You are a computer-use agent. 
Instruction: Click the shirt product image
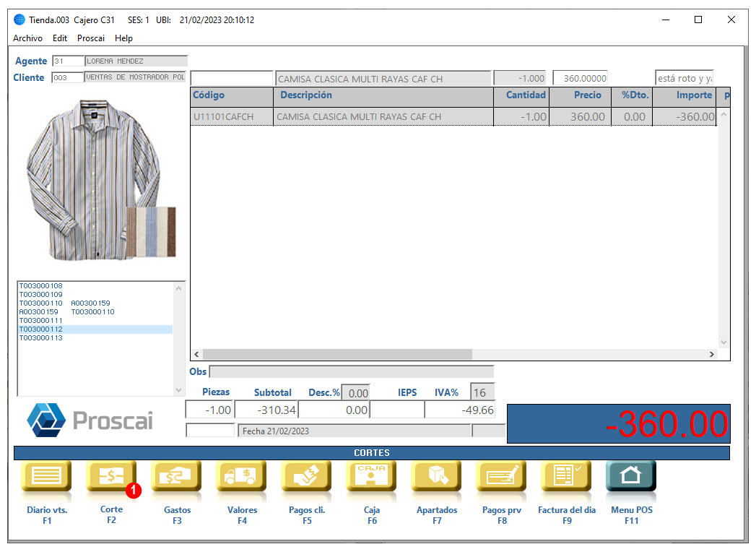coord(99,180)
